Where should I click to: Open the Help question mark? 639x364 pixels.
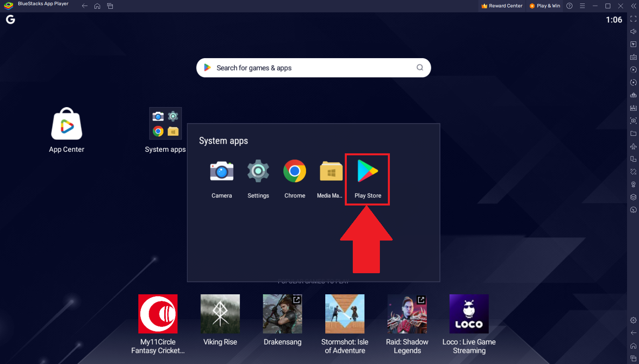click(x=569, y=6)
